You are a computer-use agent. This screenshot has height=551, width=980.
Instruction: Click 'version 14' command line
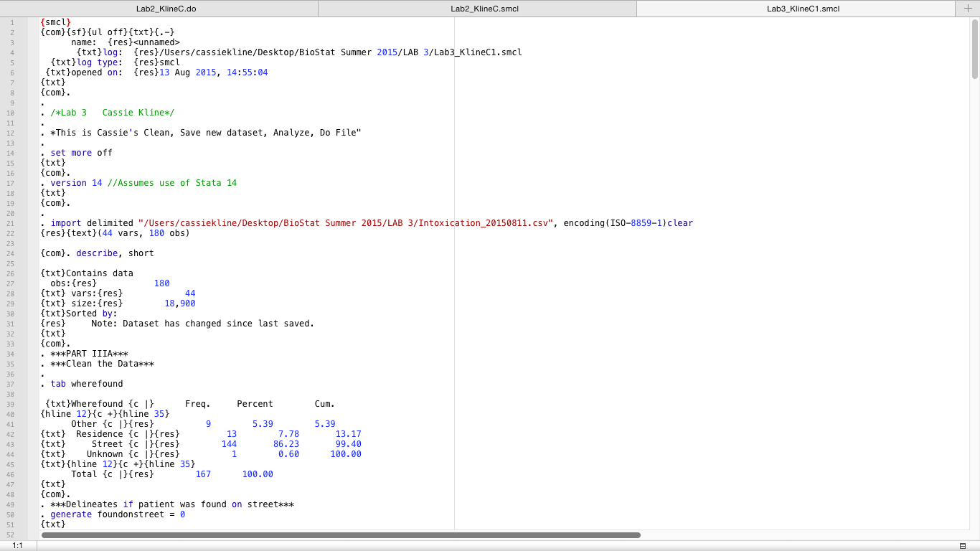[x=76, y=183]
